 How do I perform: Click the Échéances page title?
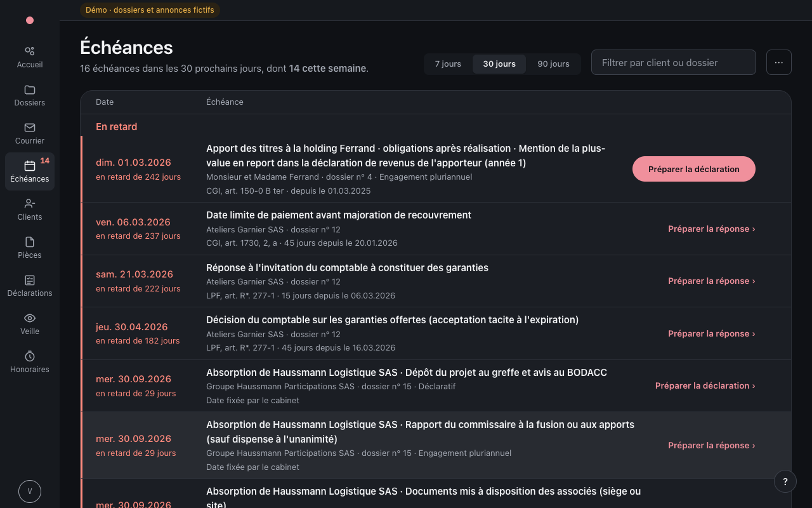click(126, 48)
